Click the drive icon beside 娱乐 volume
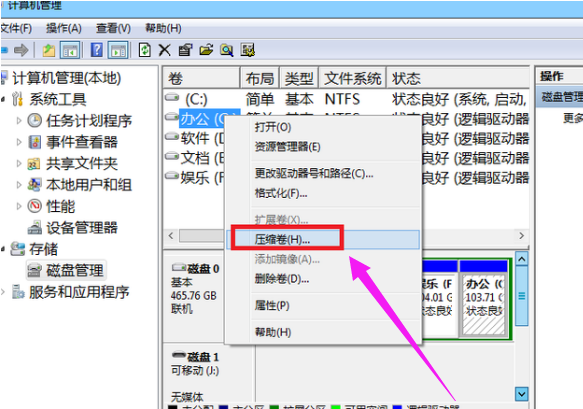Screen dimensions: 583x409 (x=172, y=175)
